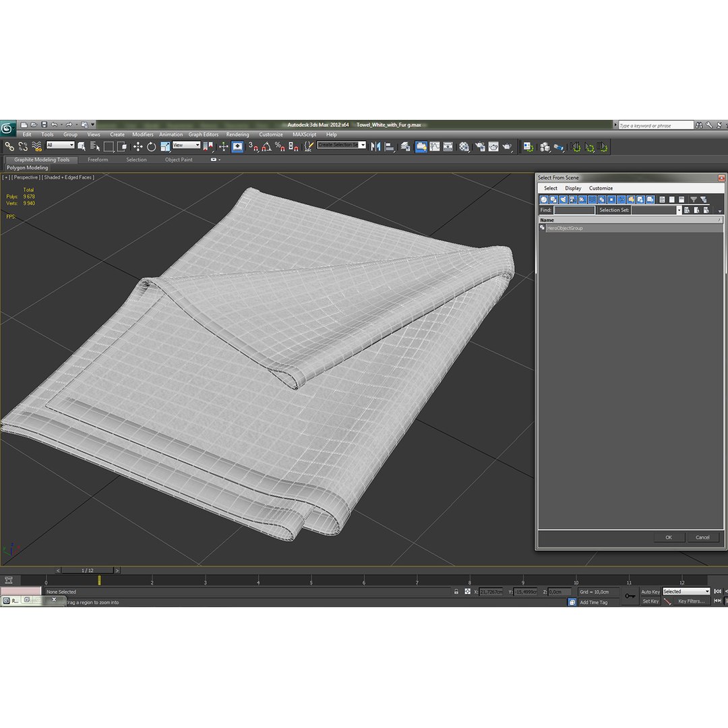
Task: Expand the ribbon minimize options arrow
Action: (x=219, y=160)
